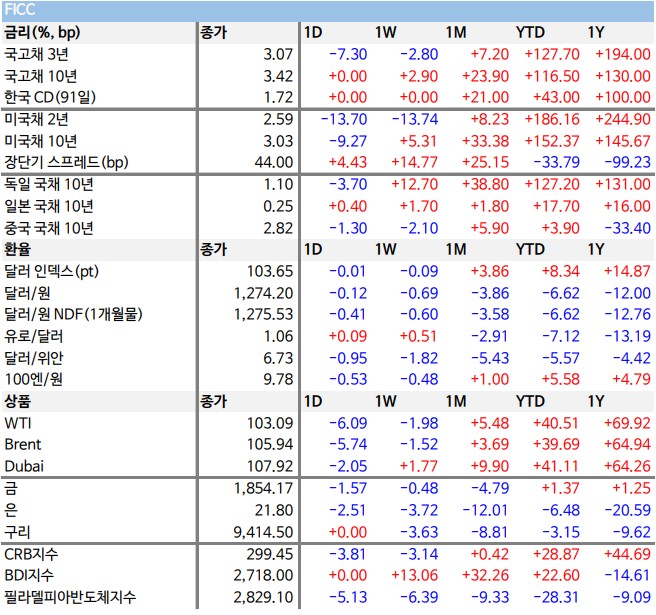This screenshot has height=615, width=656.
Task: Click copper closing value 9,414.50
Action: tap(263, 532)
